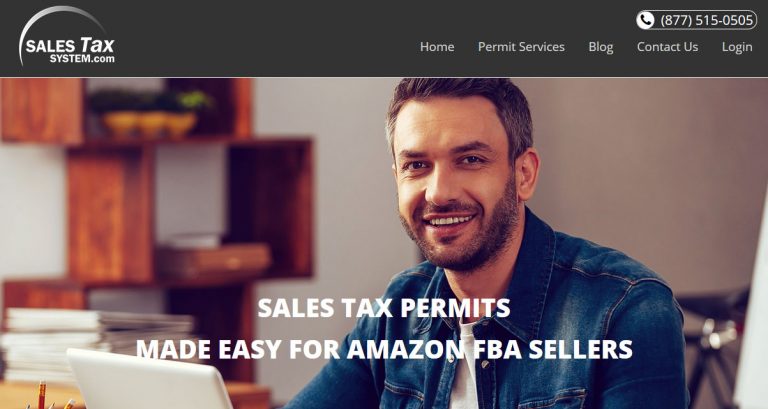768x409 pixels.
Task: Click the stack of papers on the desk
Action: [x=98, y=341]
